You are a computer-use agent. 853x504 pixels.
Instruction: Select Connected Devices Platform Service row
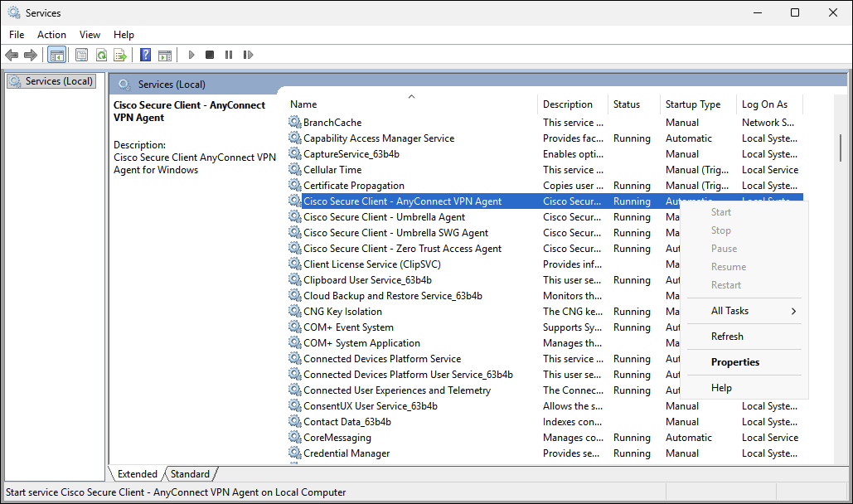(x=483, y=359)
